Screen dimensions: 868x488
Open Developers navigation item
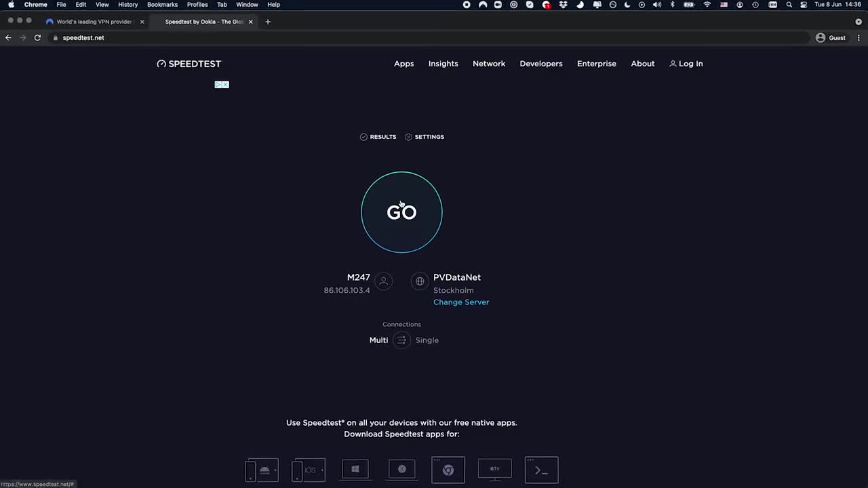point(541,64)
